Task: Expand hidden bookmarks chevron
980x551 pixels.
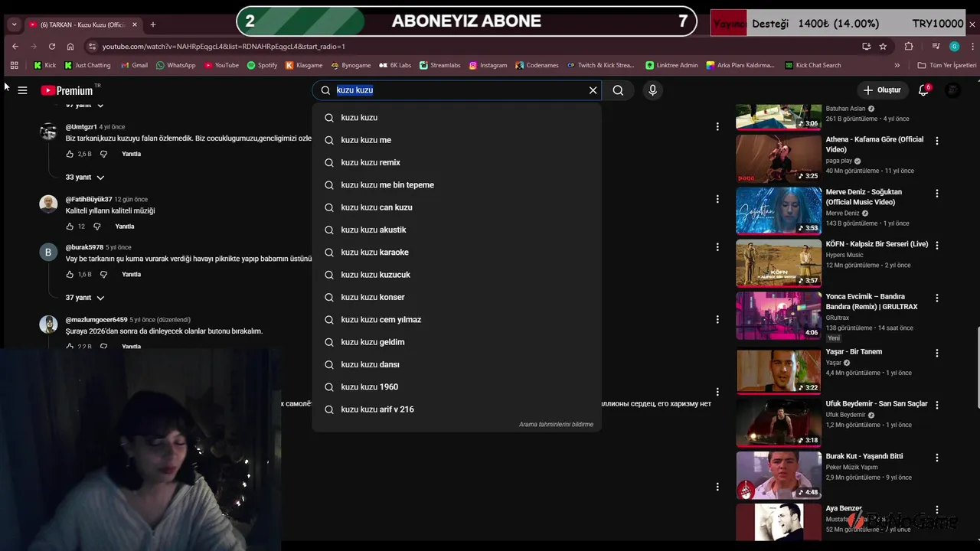Action: tap(897, 65)
